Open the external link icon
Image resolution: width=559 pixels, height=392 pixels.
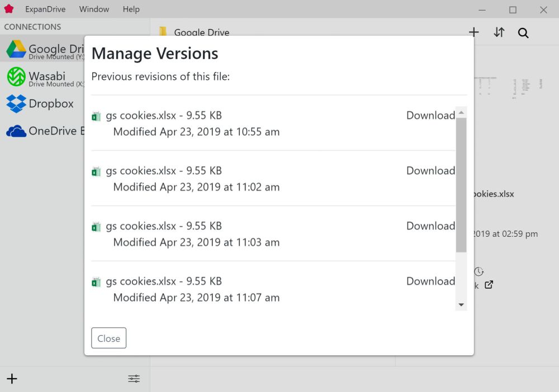point(489,285)
